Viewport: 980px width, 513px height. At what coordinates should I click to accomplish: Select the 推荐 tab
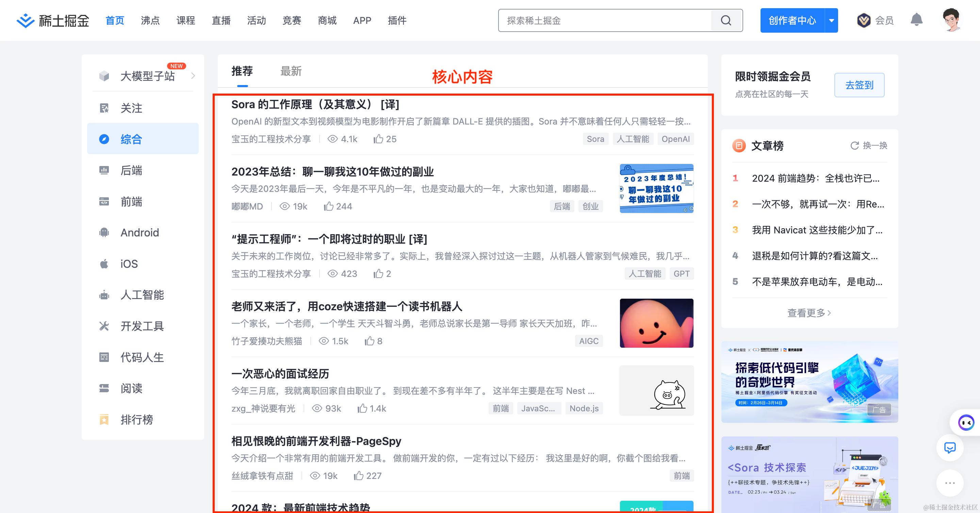click(242, 71)
